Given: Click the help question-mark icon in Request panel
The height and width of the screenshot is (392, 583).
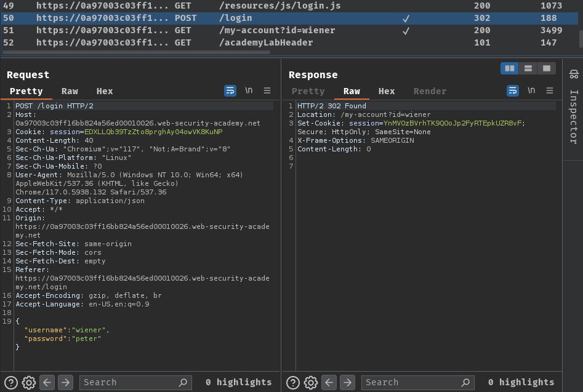Looking at the screenshot, I should [10, 382].
